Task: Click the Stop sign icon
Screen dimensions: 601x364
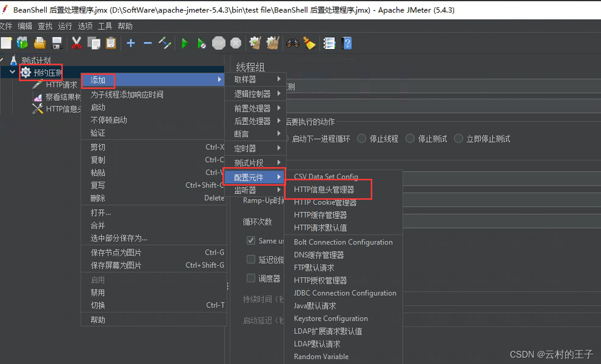Action: (219, 43)
